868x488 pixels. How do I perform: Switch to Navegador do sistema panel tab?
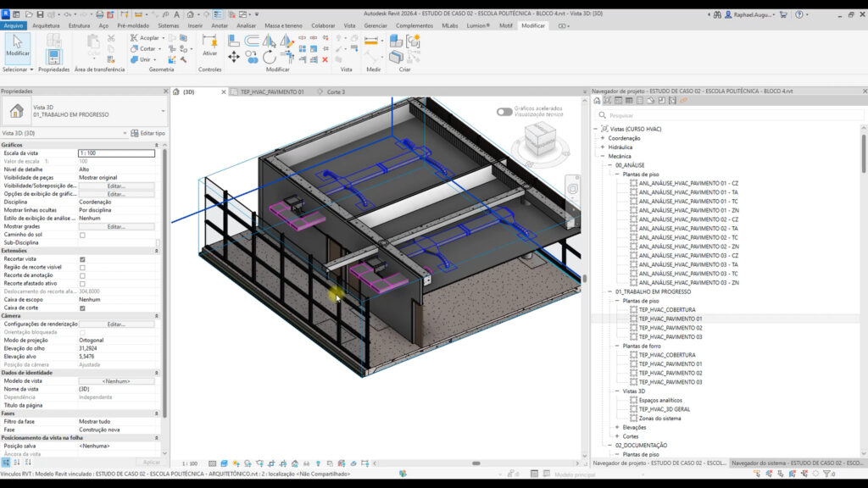[797, 463]
